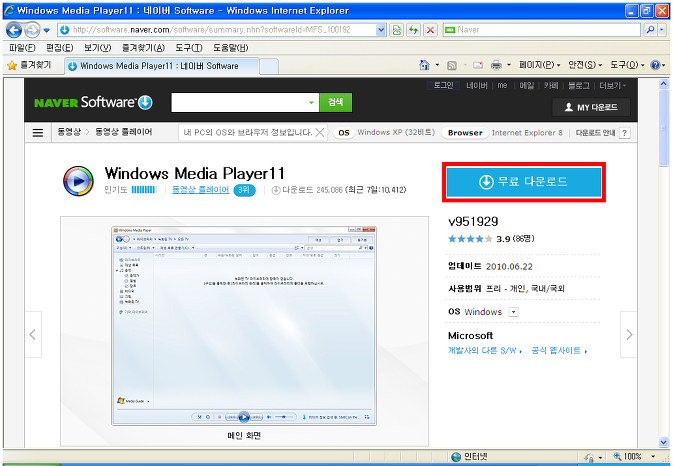Open the 블로그 link in the header

579,86
